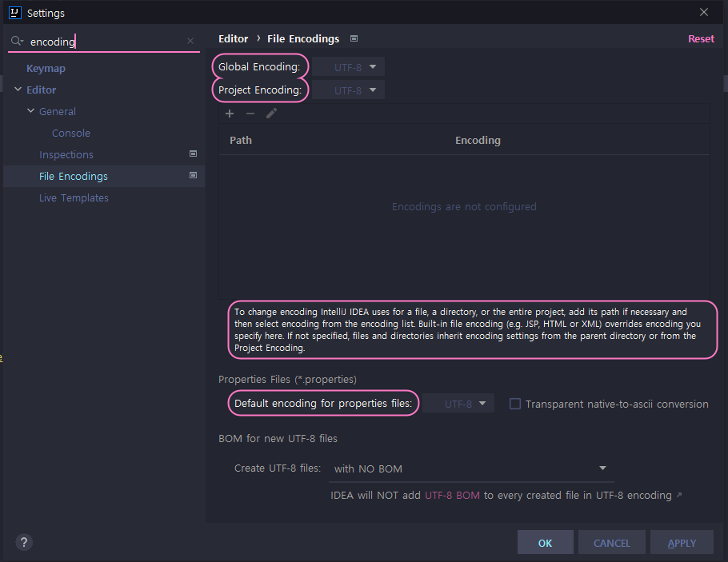This screenshot has width=728, height=562.
Task: Click project-level icon beside File Encodings row
Action: 193,175
